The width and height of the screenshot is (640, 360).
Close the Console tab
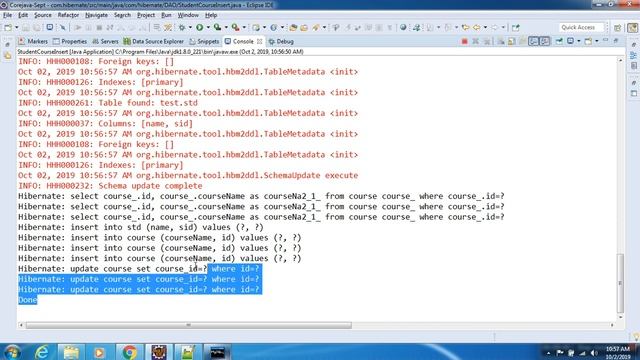260,41
